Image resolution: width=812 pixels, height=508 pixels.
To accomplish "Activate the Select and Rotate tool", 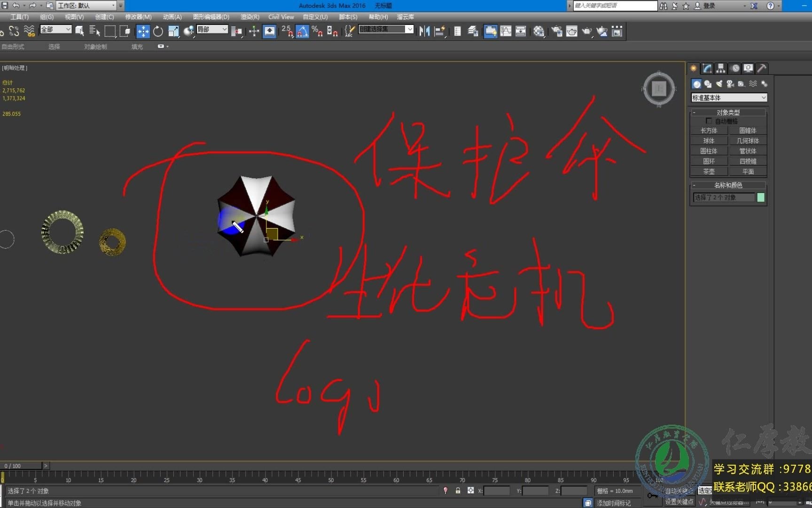I will [x=158, y=32].
